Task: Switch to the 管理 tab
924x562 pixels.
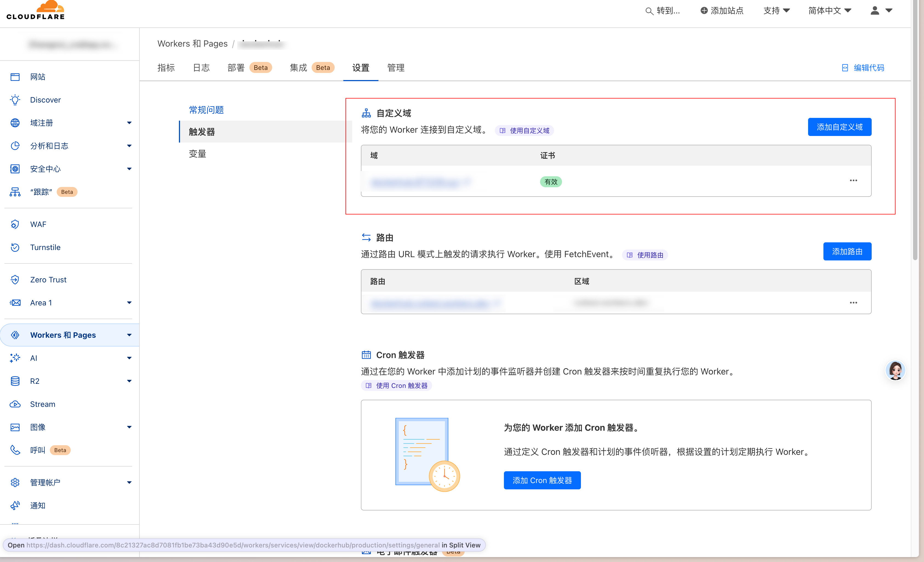Action: tap(396, 68)
